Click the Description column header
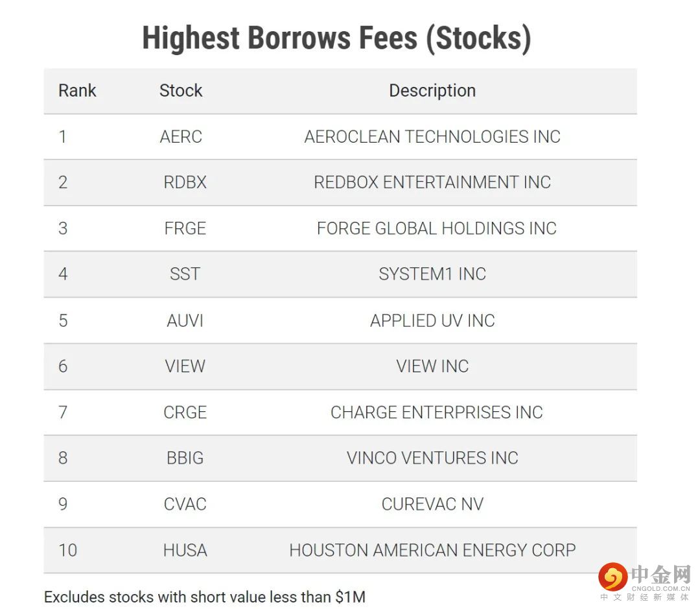This screenshot has height=609, width=700. (x=432, y=91)
